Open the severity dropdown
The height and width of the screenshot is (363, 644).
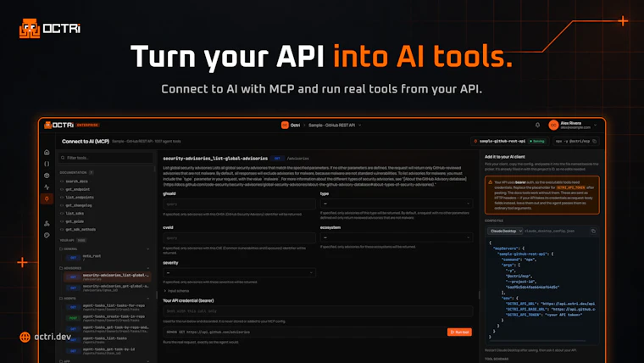(x=239, y=272)
